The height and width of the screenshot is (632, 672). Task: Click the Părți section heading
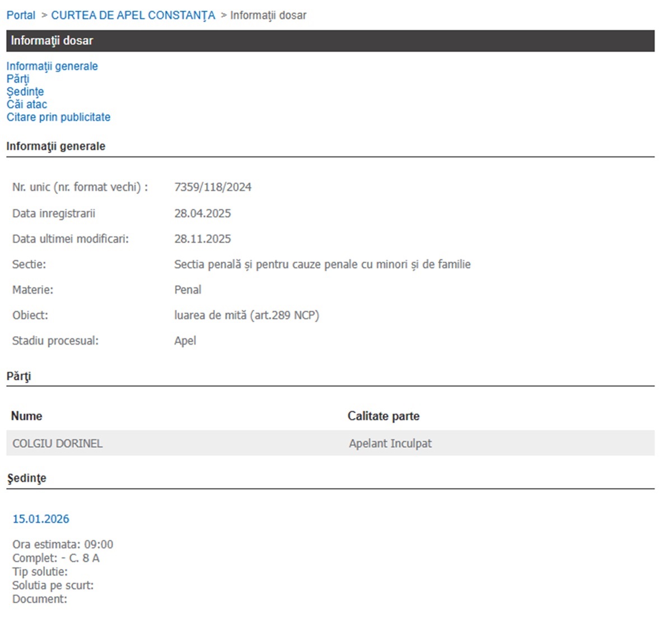(x=18, y=376)
